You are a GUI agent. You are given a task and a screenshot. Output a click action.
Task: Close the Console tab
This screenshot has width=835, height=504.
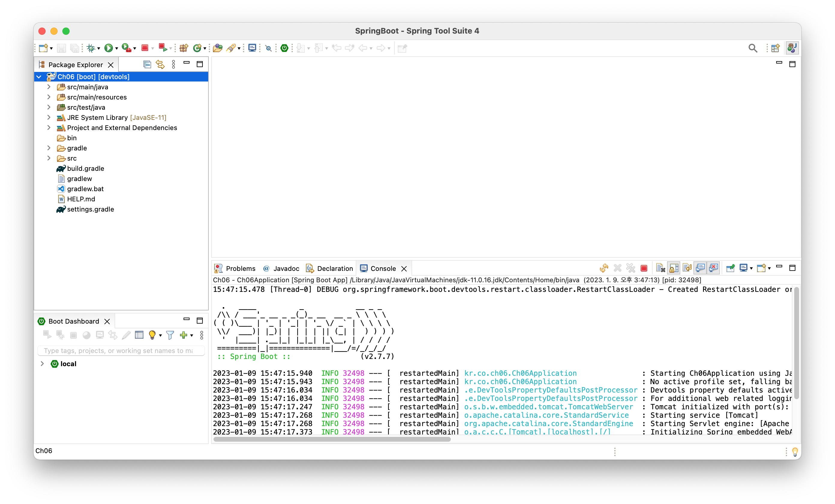pos(404,269)
